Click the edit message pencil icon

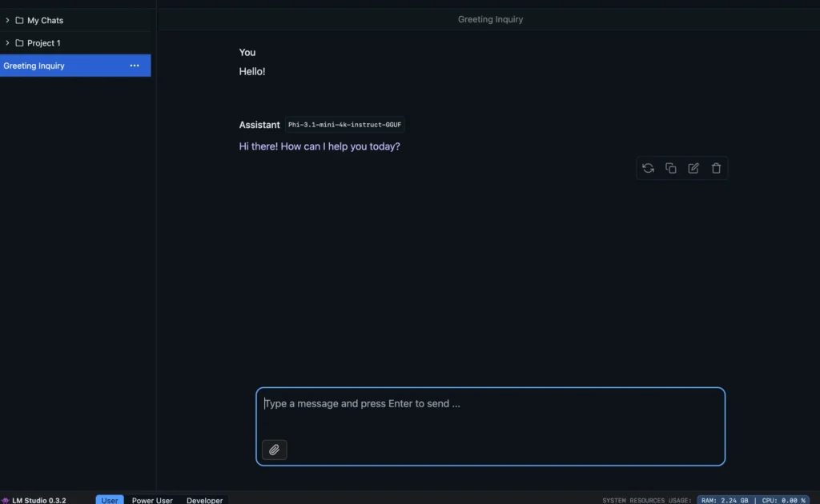click(693, 168)
